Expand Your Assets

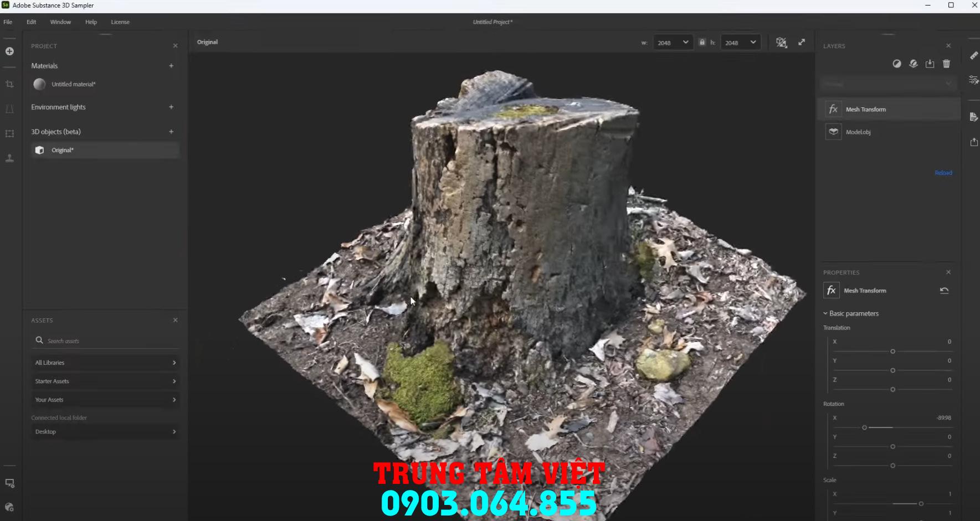click(x=105, y=400)
